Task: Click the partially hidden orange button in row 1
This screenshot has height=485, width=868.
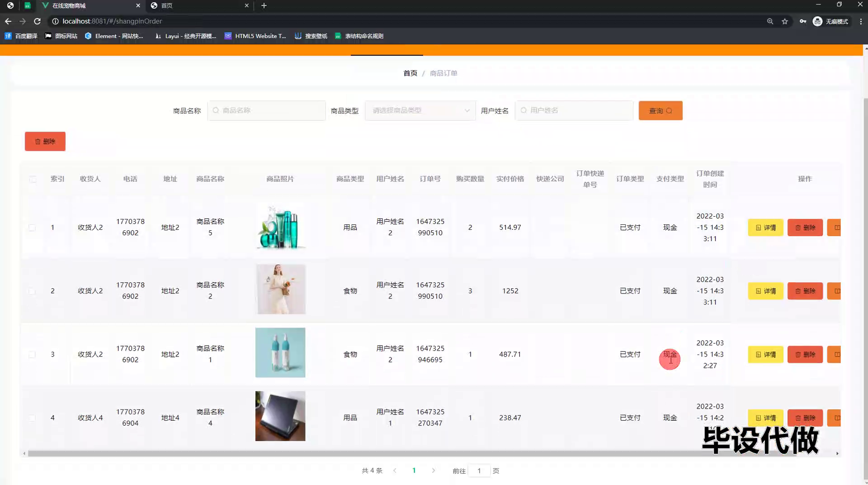Action: click(x=834, y=228)
